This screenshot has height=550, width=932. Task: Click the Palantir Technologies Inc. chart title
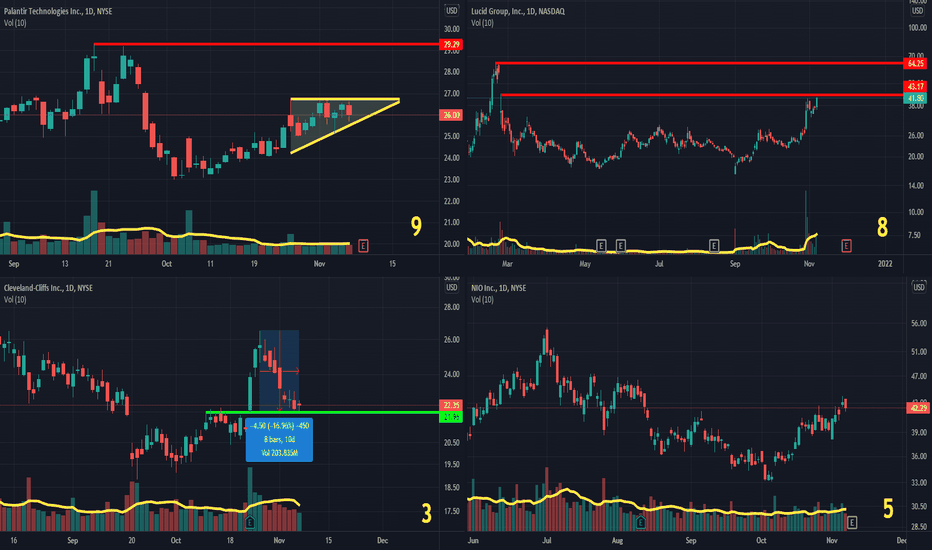pos(58,11)
